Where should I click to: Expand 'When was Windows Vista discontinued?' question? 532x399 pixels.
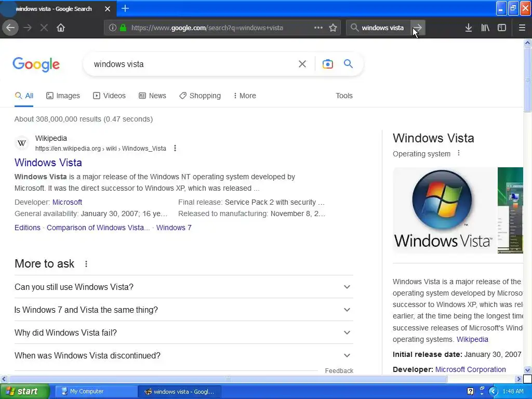coord(183,355)
